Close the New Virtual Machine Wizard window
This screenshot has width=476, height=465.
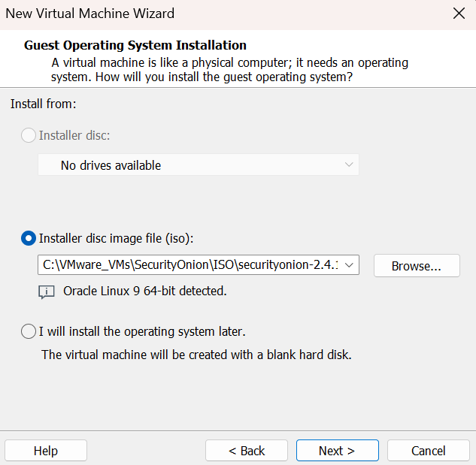pyautogui.click(x=458, y=14)
